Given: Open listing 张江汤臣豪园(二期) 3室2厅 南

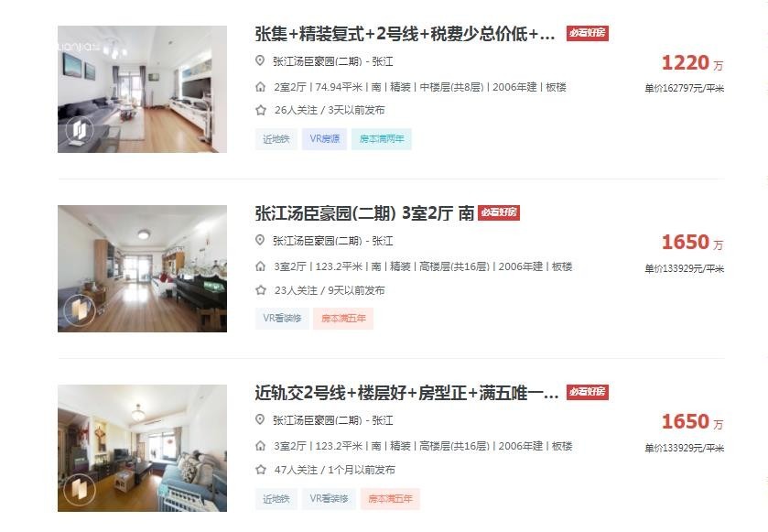Looking at the screenshot, I should [x=364, y=213].
